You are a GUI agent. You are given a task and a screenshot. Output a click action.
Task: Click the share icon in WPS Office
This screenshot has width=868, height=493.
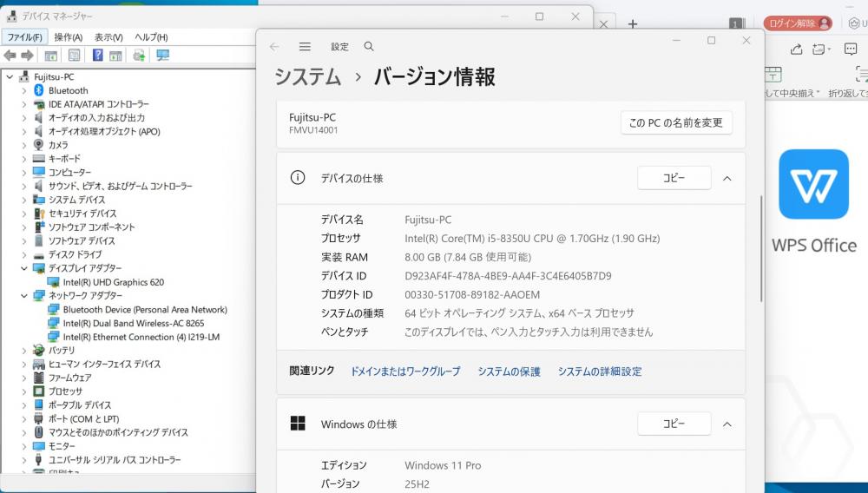pyautogui.click(x=796, y=49)
